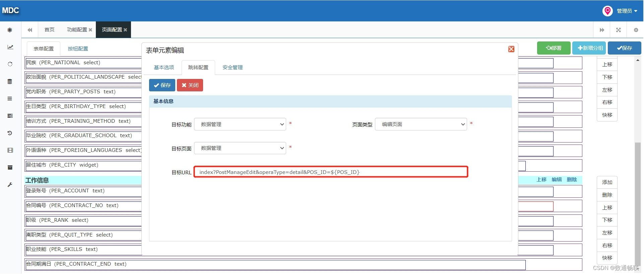The image size is (644, 274).
Task: Open the 按钮配置 tab
Action: click(x=78, y=49)
